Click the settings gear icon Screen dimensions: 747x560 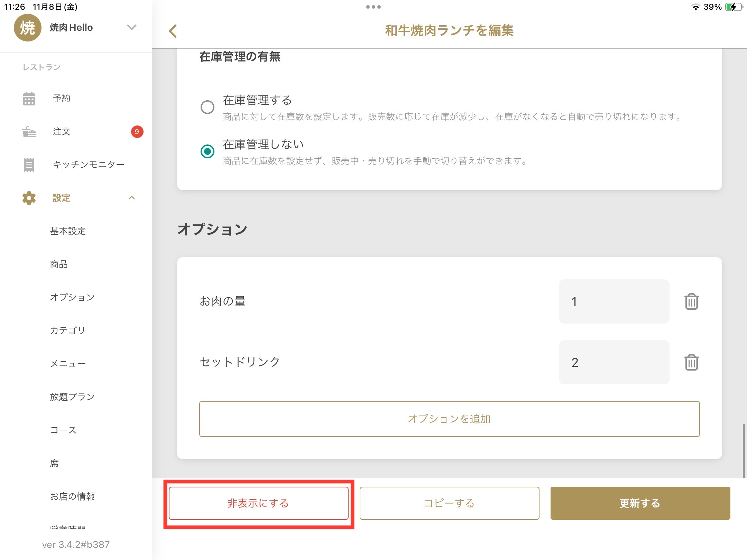point(29,198)
